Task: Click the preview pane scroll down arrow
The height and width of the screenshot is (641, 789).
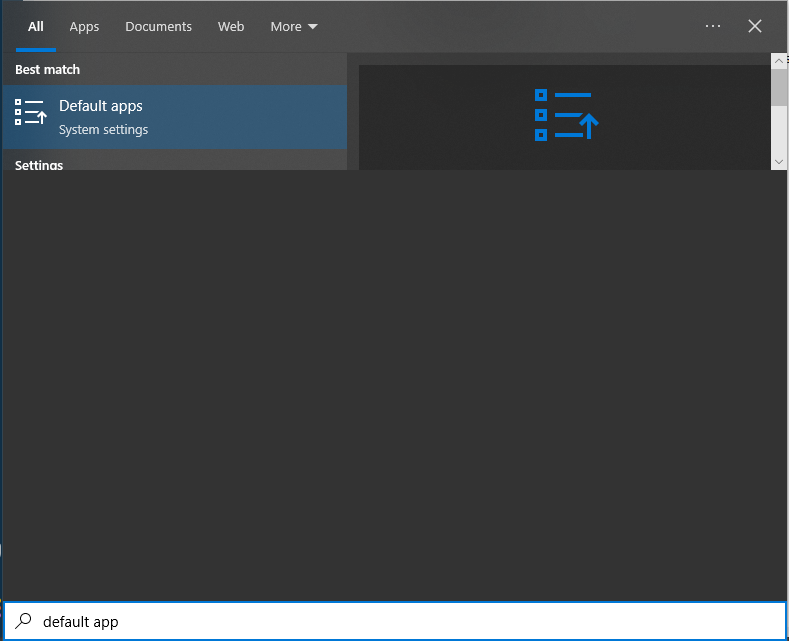Action: pos(778,162)
